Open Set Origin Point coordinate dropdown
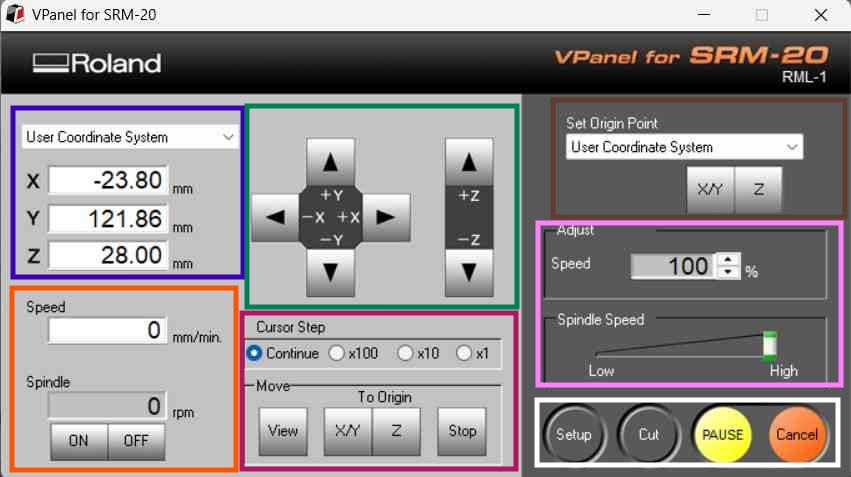Screen dimensions: 851x477 [x=684, y=147]
